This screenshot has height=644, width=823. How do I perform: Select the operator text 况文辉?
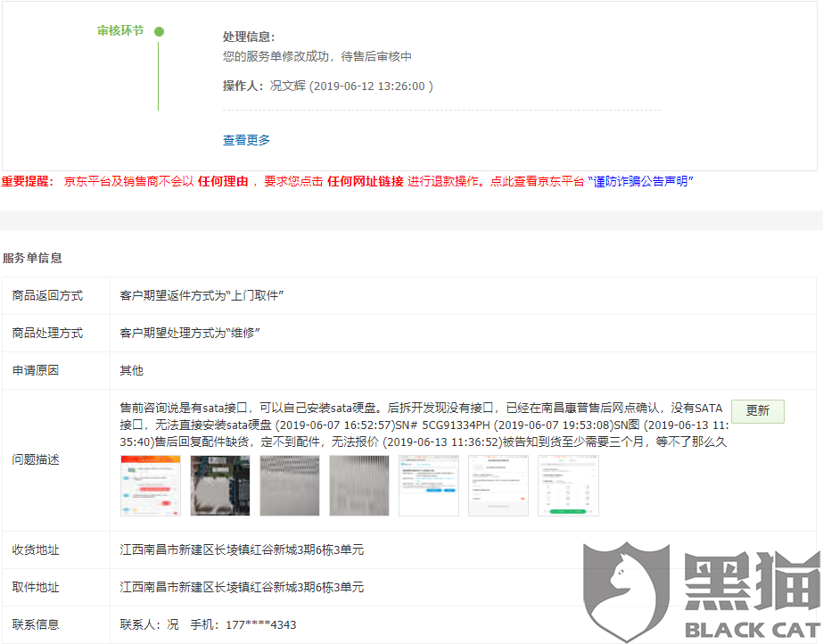[x=288, y=87]
